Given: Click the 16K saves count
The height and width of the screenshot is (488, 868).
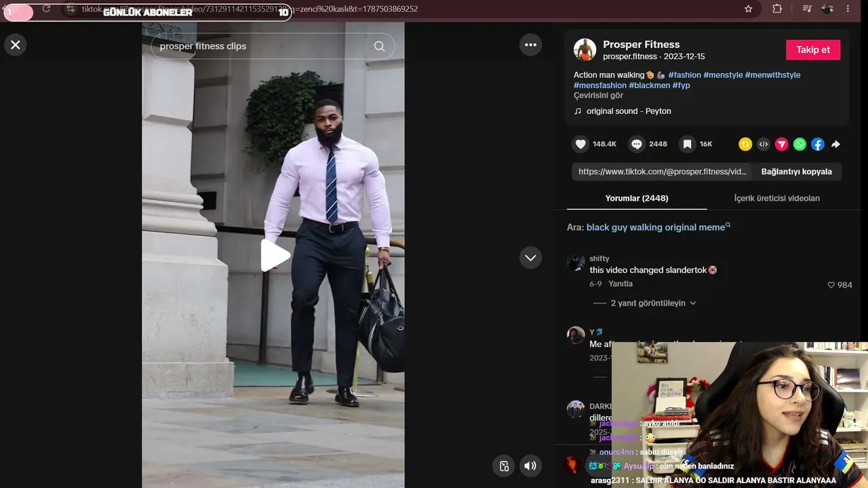Looking at the screenshot, I should pos(706,144).
